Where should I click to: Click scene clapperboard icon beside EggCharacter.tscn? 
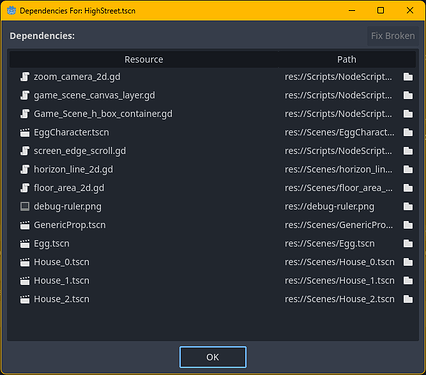(25, 133)
